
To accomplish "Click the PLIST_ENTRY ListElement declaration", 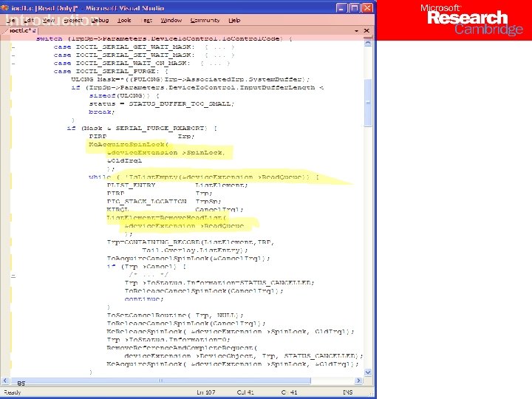I will click(177, 185).
